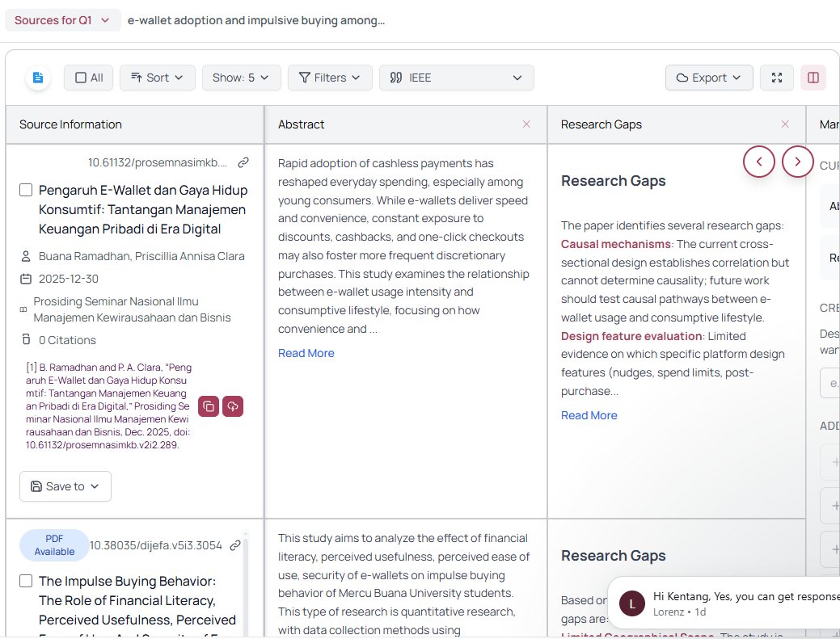Close the Research Gaps column
This screenshot has height=639, width=840.
tap(785, 124)
